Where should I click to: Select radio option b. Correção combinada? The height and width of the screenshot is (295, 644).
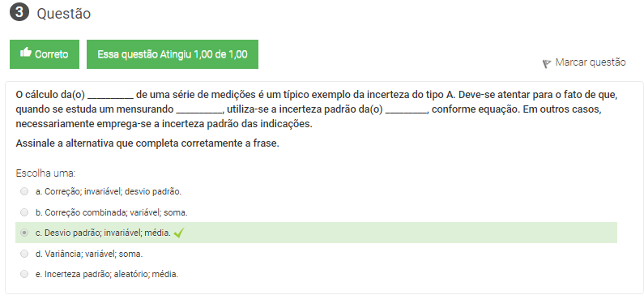(24, 212)
